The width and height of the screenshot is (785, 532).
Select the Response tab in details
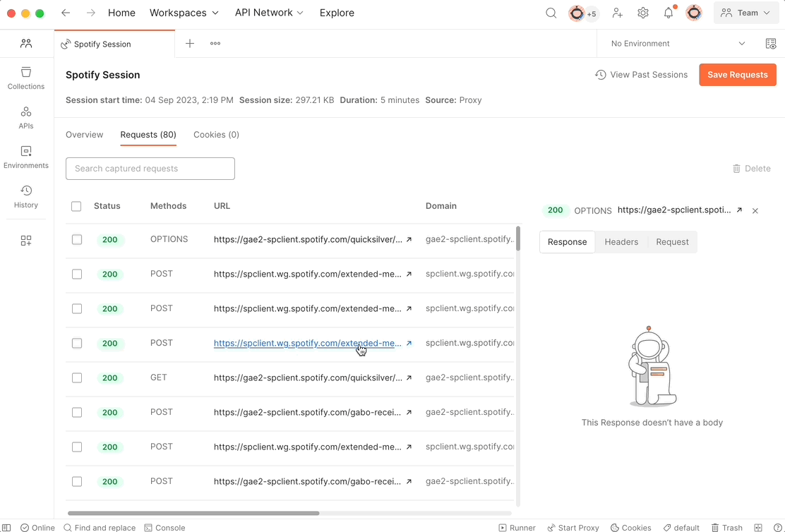click(x=568, y=242)
